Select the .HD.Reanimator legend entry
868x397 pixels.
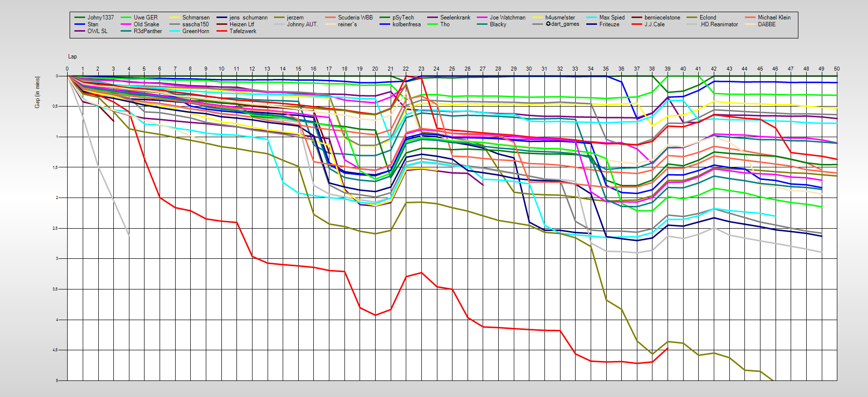click(718, 24)
